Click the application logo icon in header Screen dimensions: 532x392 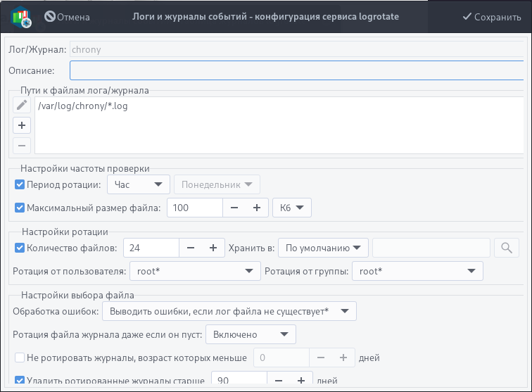tap(21, 17)
